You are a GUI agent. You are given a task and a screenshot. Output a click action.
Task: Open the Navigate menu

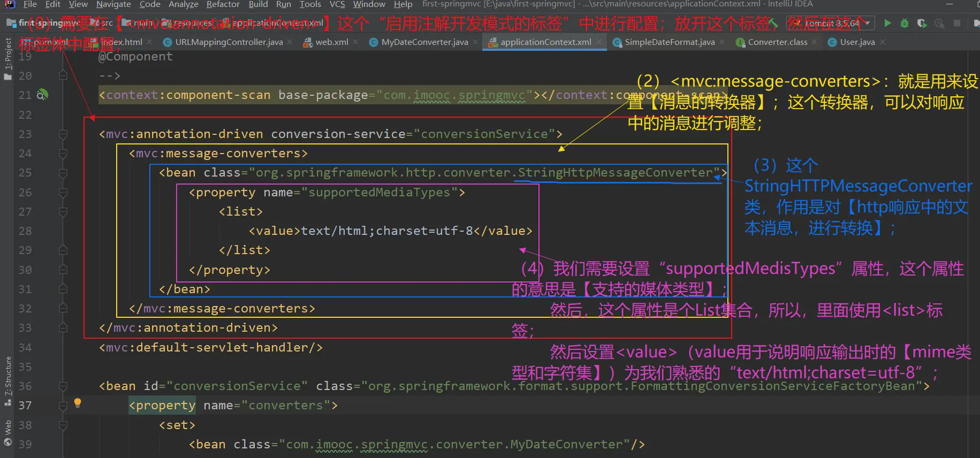(113, 4)
